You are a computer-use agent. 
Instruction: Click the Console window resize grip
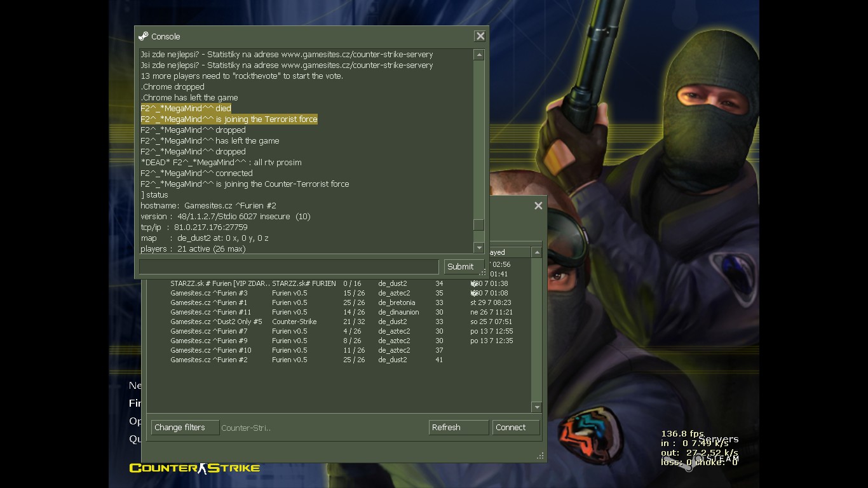482,273
